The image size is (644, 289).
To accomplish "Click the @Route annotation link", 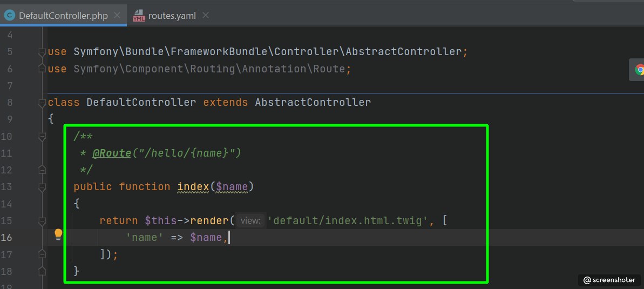I will (x=112, y=153).
